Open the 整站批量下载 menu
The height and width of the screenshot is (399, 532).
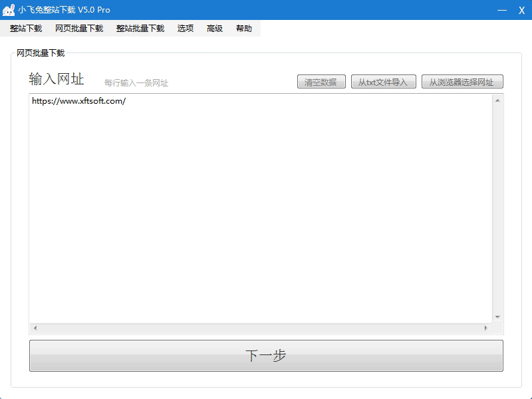(x=140, y=29)
